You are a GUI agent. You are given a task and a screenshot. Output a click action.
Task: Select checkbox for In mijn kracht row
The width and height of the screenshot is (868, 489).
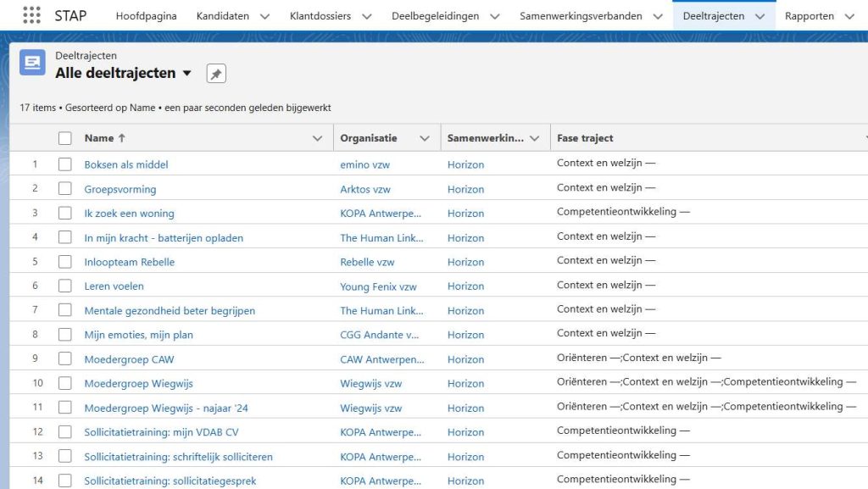(64, 237)
